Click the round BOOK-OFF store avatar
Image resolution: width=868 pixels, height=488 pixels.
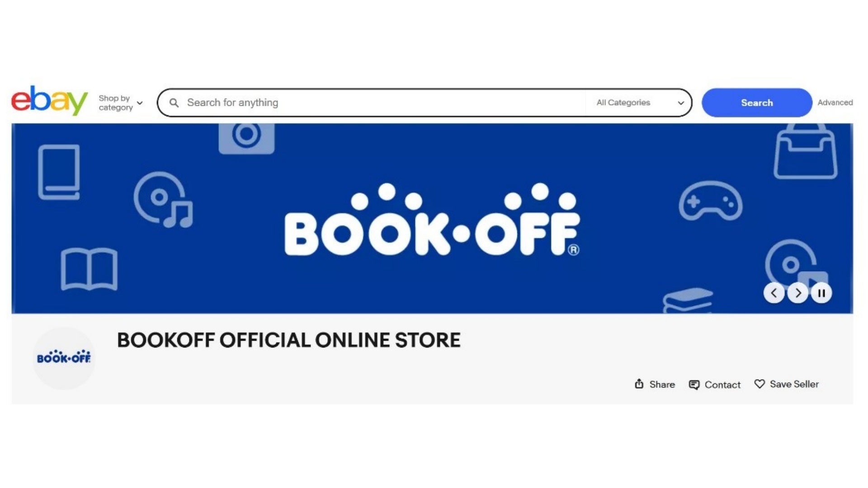64,358
